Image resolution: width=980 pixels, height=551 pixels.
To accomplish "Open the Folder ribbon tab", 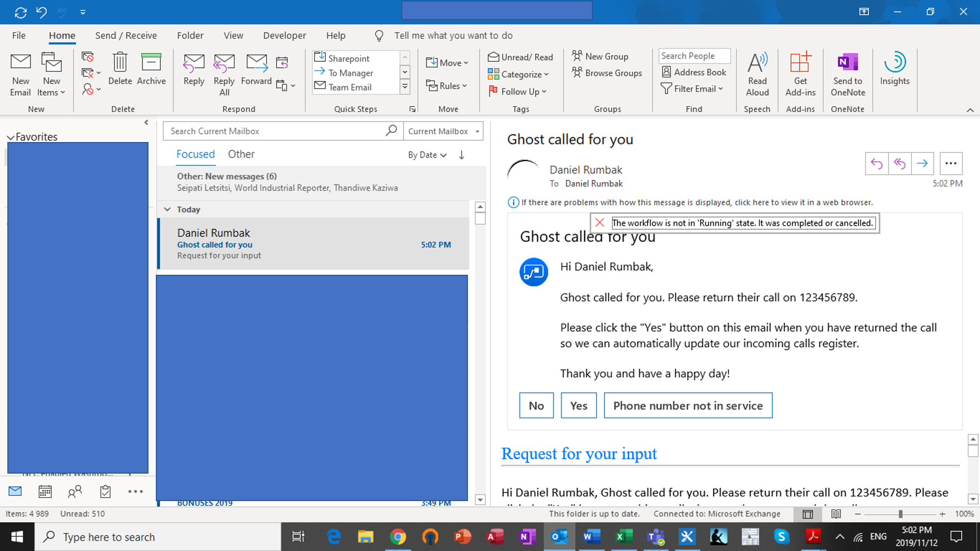I will [190, 35].
